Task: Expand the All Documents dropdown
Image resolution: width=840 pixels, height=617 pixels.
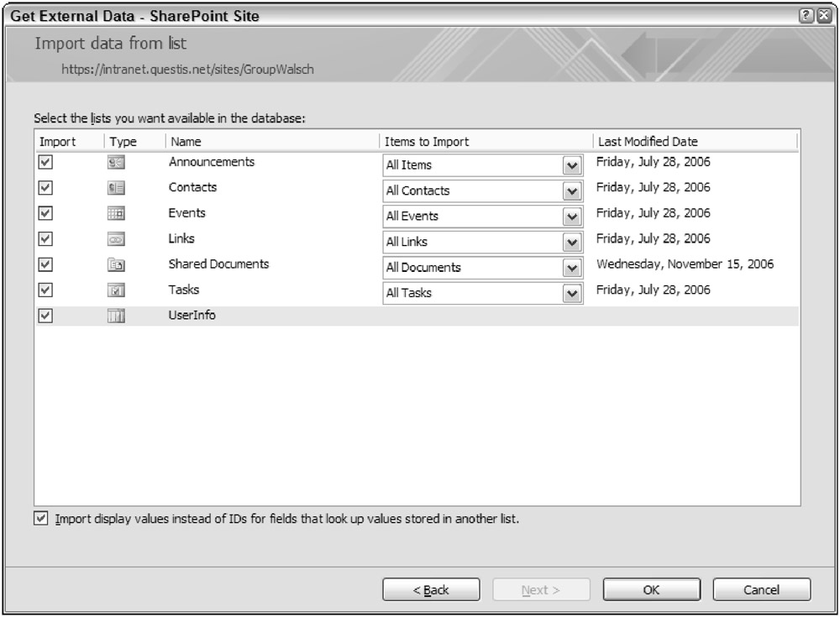Action: (x=573, y=268)
